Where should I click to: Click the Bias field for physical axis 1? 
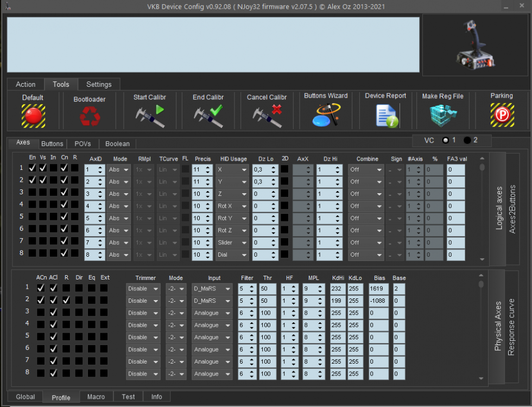[x=379, y=288]
